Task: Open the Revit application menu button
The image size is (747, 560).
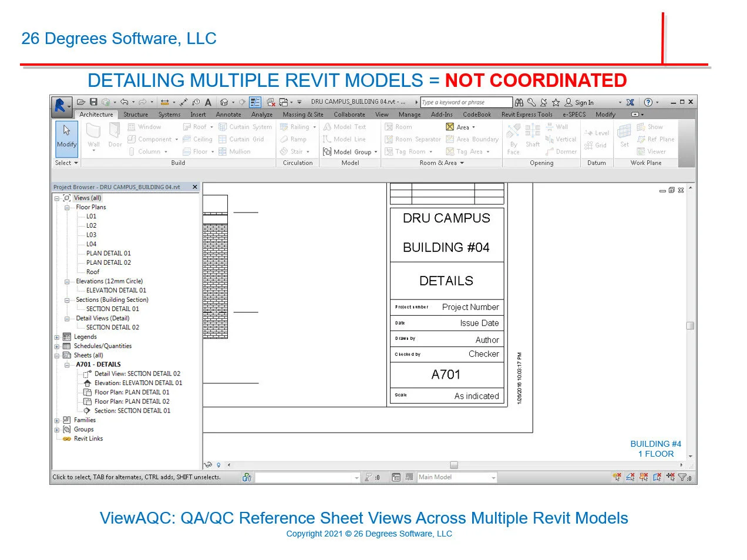Action: click(x=61, y=106)
